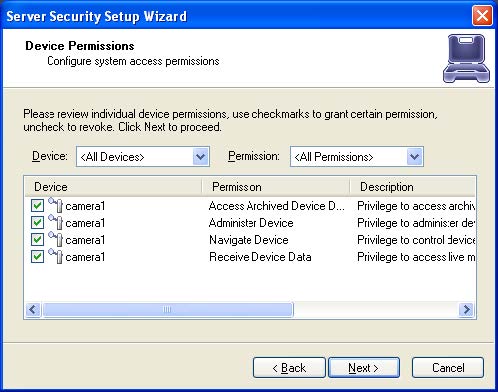Go to next wizard step
This screenshot has width=498, height=392.
click(x=364, y=368)
